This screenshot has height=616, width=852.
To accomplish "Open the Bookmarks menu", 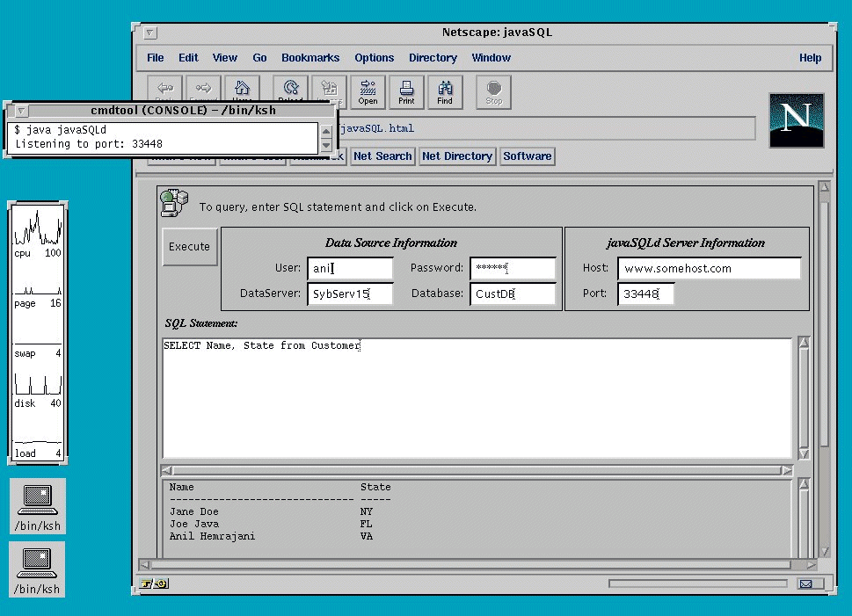I will (309, 58).
